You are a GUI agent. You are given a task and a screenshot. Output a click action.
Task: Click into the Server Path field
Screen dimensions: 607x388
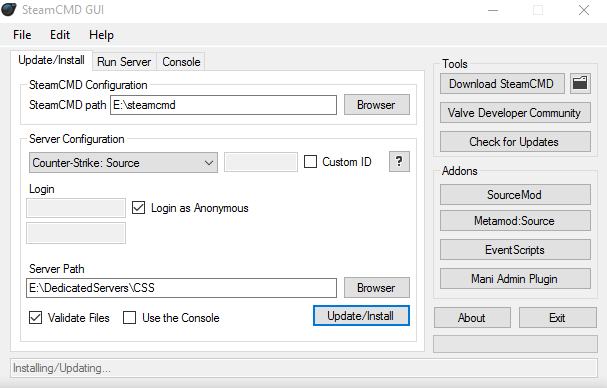[x=181, y=288]
